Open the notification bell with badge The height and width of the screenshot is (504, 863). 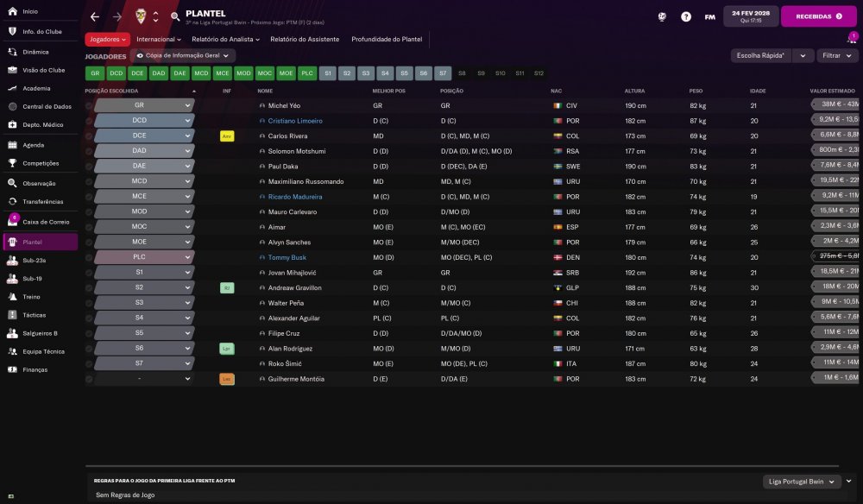[852, 38]
